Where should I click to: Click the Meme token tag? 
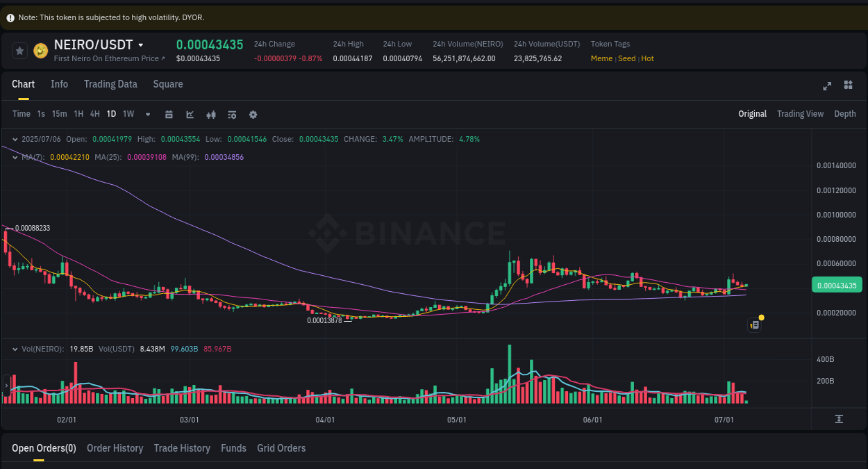[x=601, y=58]
